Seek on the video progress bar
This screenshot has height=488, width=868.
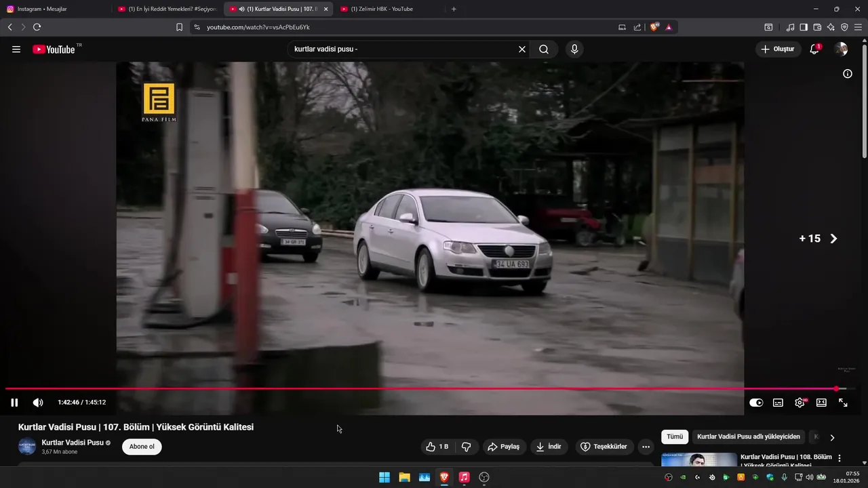pos(431,389)
